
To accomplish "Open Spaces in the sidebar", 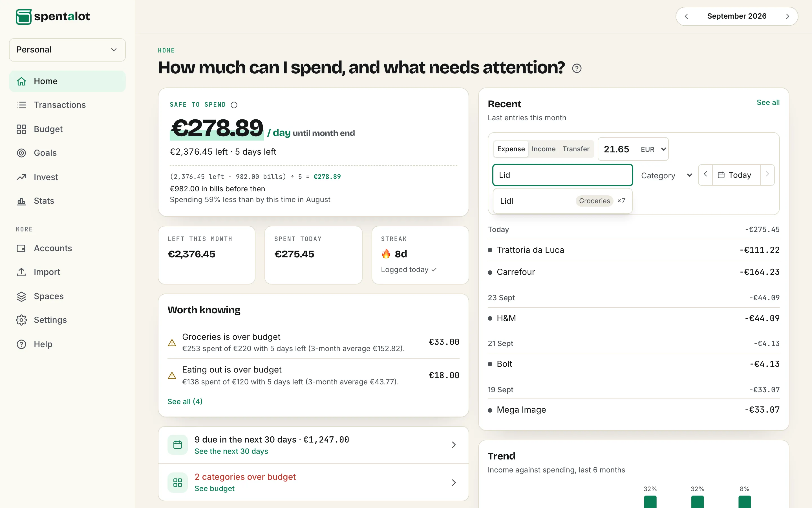I will pyautogui.click(x=67, y=296).
